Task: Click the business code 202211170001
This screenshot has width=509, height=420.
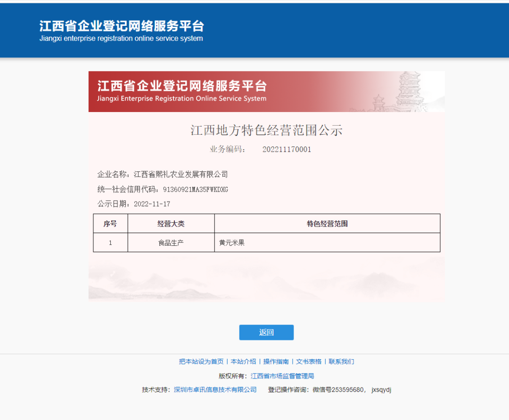Action: point(287,150)
